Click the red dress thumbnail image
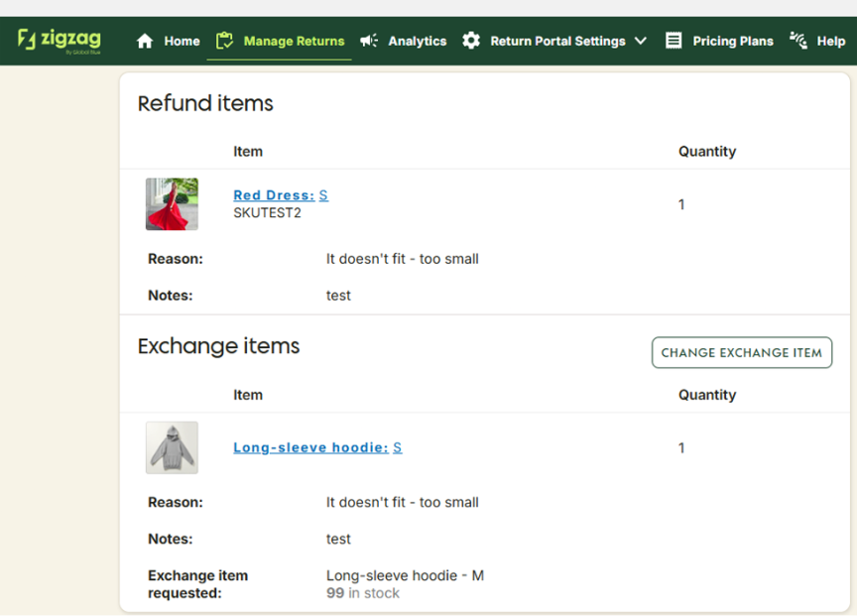The height and width of the screenshot is (616, 857). 172,204
